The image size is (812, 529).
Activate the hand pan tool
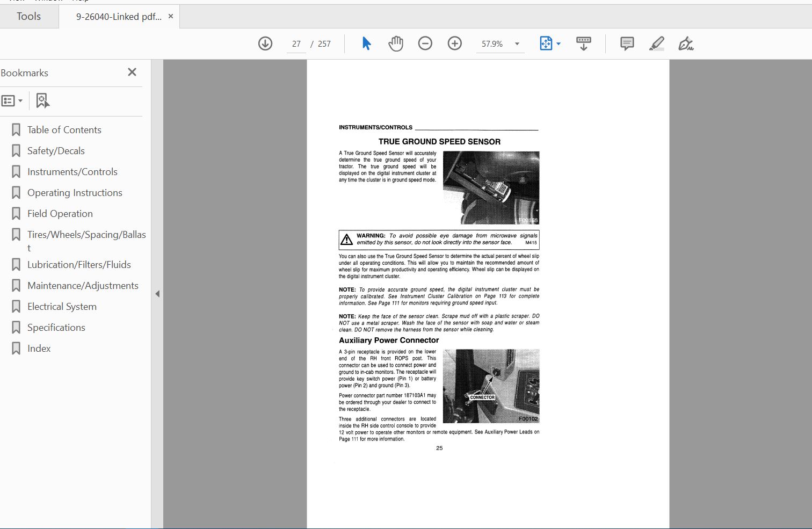click(x=396, y=44)
